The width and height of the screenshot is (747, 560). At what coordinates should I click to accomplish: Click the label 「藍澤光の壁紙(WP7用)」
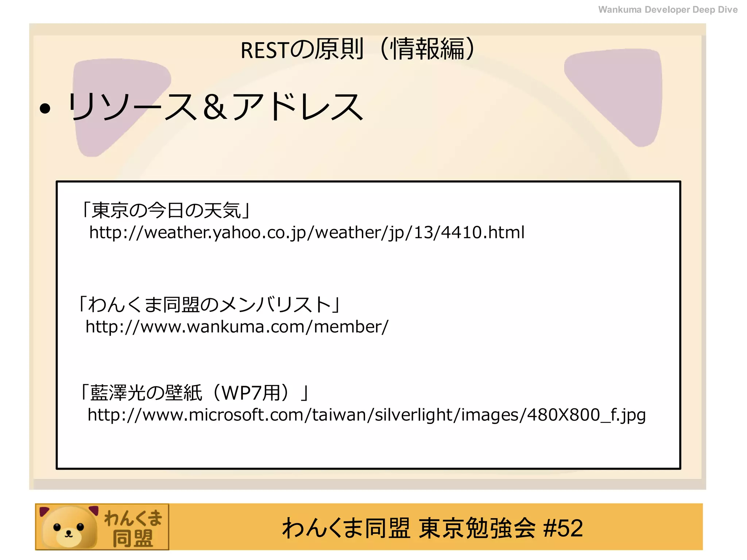point(194,393)
